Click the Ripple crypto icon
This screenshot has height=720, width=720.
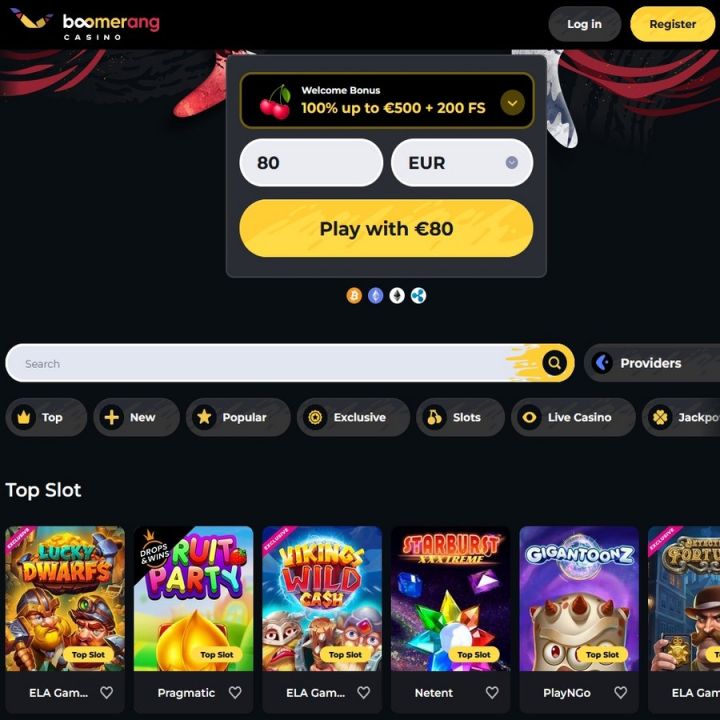(x=418, y=296)
